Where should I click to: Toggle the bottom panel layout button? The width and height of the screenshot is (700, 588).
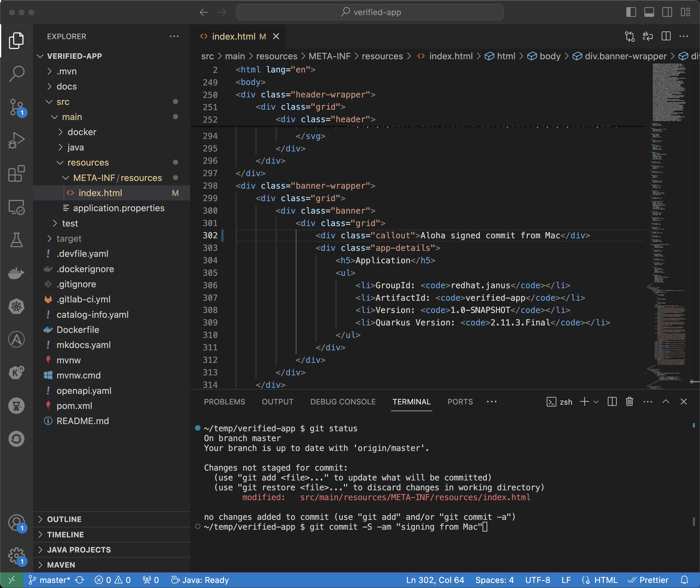tap(649, 12)
